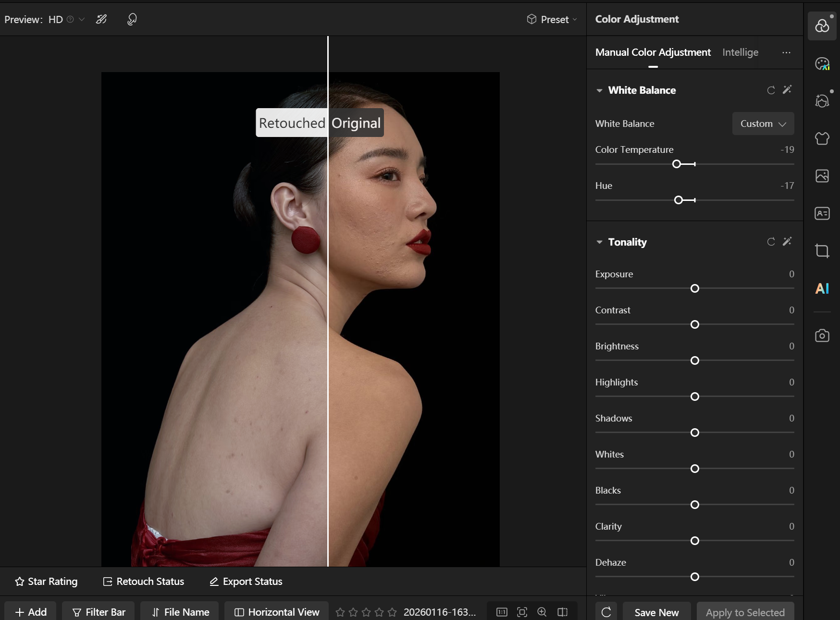Open the White Balance Custom dropdown
840x620 pixels.
[x=763, y=124]
